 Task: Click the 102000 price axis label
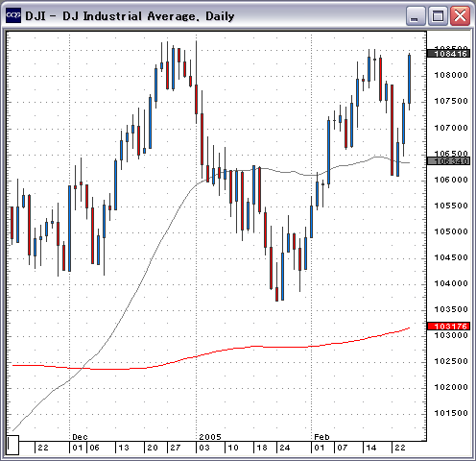coord(451,387)
